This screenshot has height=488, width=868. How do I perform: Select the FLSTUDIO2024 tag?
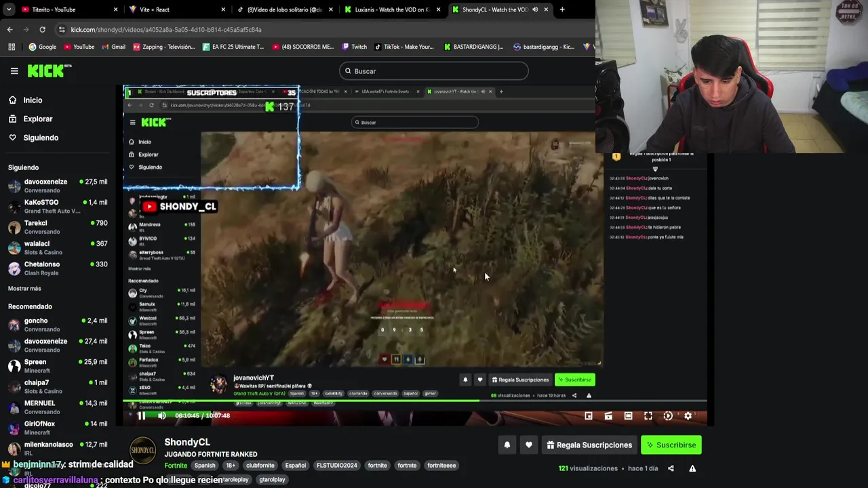pos(336,466)
